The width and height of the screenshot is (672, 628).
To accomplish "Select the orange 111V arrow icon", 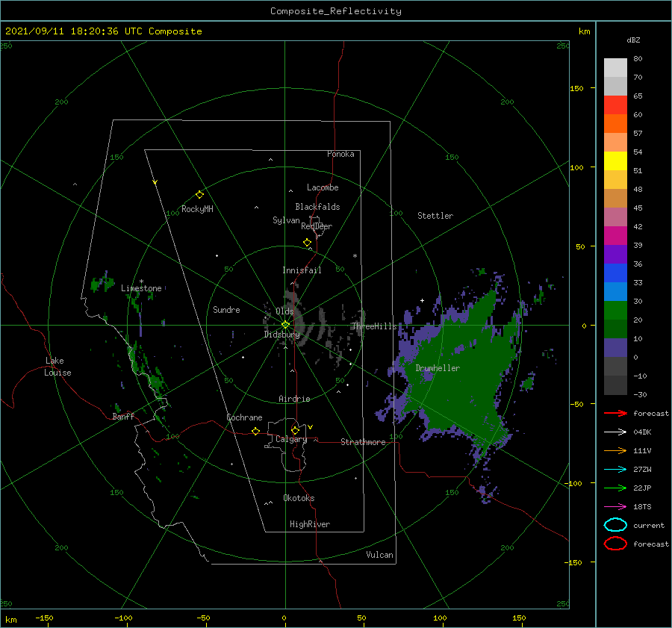I will (x=615, y=450).
